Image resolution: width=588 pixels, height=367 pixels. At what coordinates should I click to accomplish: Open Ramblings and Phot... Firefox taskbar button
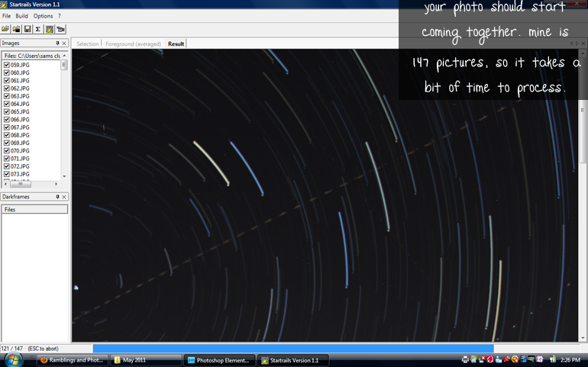pos(73,360)
